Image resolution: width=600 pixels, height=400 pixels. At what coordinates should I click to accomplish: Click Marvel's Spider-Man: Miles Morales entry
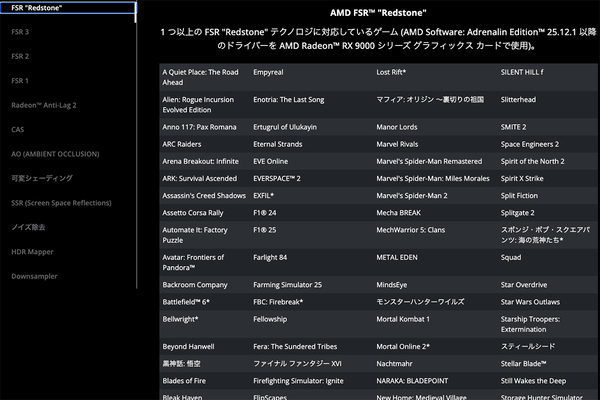pos(433,179)
